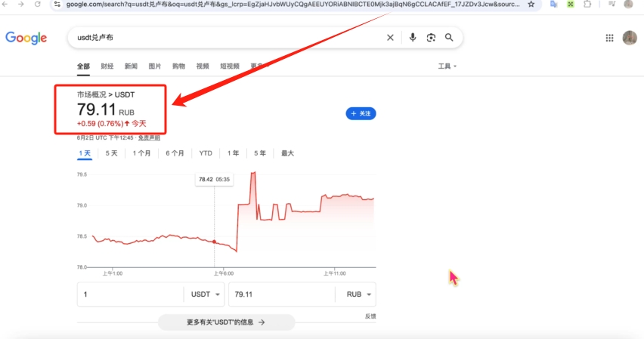Image resolution: width=644 pixels, height=339 pixels.
Task: Open the green extension icon in toolbar
Action: 571,4
